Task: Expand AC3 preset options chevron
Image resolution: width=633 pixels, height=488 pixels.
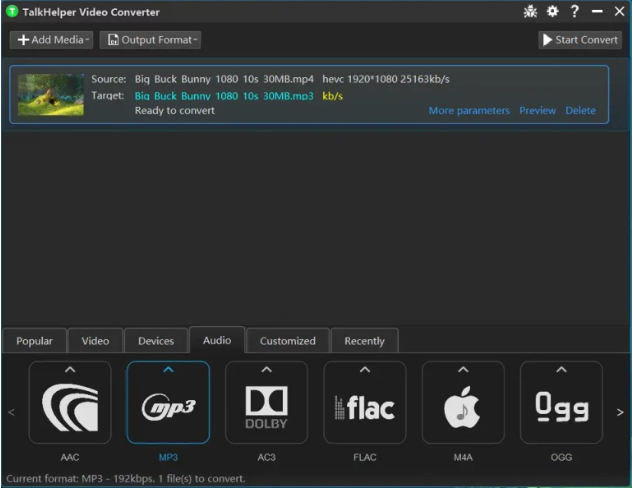Action: [266, 370]
